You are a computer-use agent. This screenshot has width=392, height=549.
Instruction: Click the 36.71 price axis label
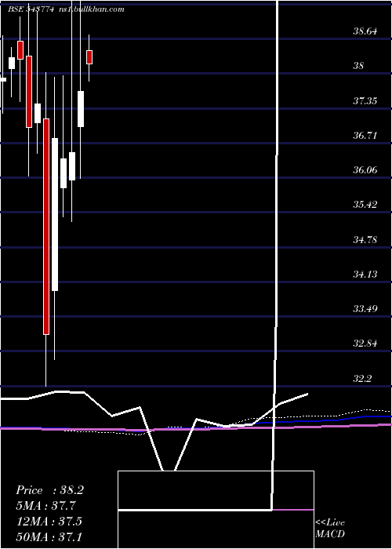coord(365,136)
